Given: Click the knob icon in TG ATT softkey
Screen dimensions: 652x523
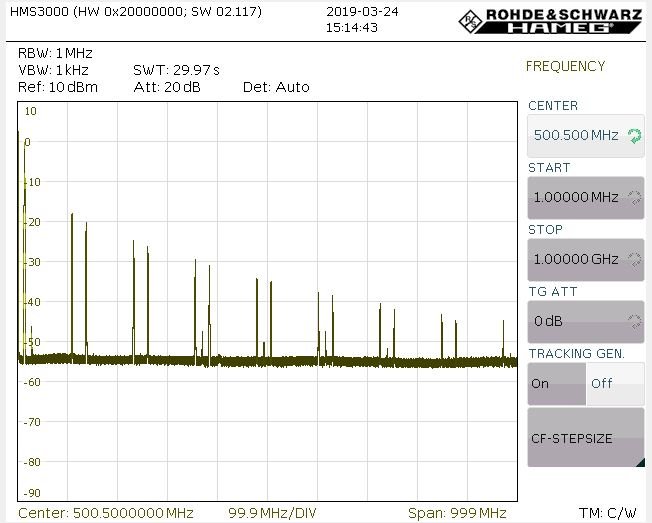Looking at the screenshot, I should tap(635, 322).
